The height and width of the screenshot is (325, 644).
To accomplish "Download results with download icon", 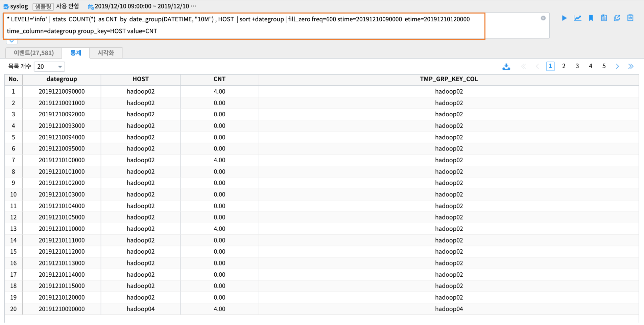I will point(506,67).
